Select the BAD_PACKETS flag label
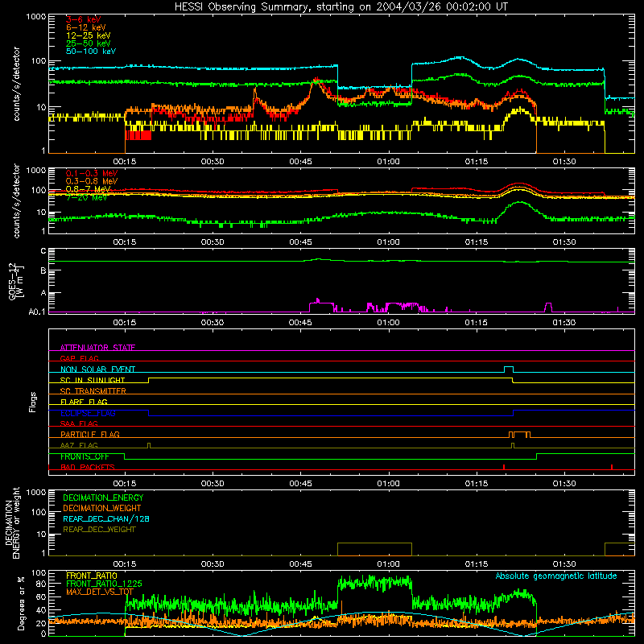The height and width of the screenshot is (644, 644). pos(88,467)
